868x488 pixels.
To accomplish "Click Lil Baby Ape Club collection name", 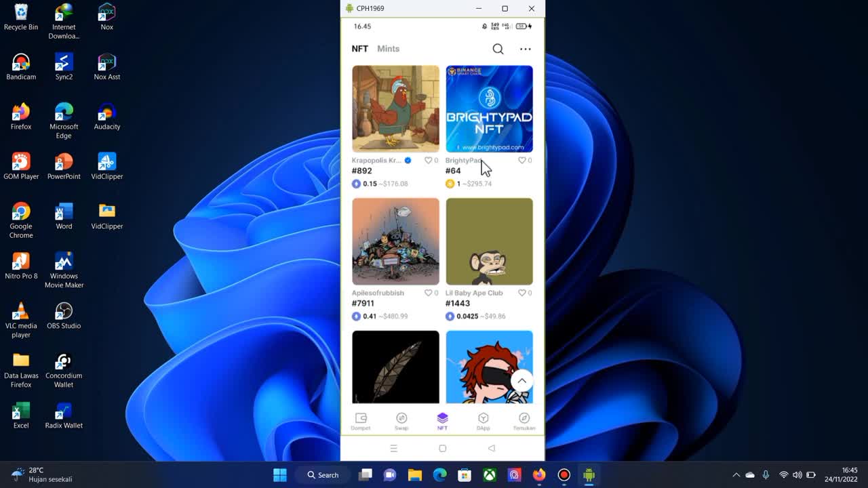I will [x=474, y=293].
